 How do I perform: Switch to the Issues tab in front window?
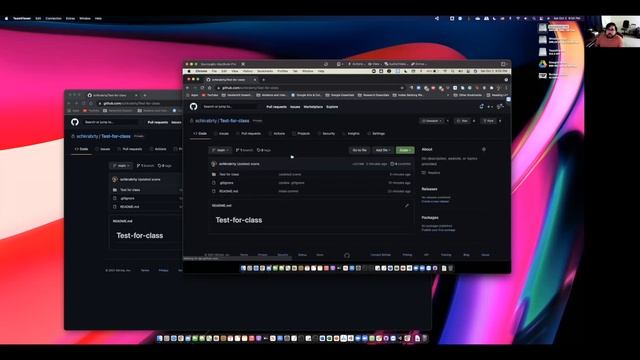[x=222, y=133]
